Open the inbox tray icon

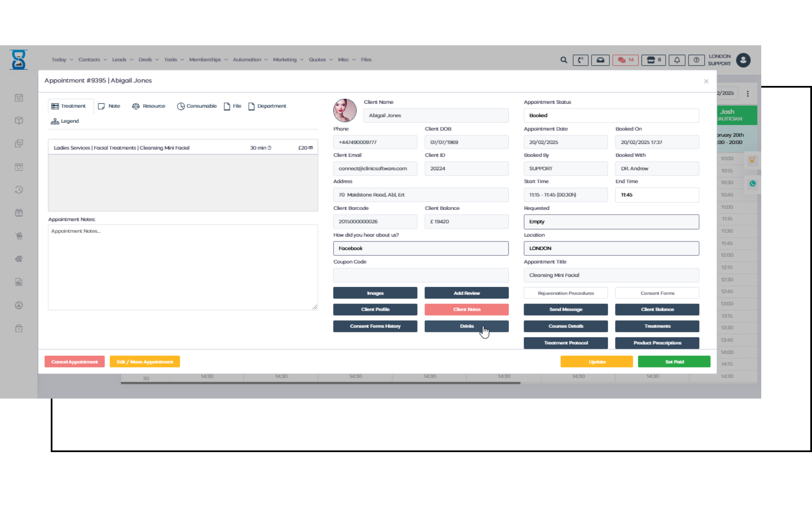click(x=600, y=60)
